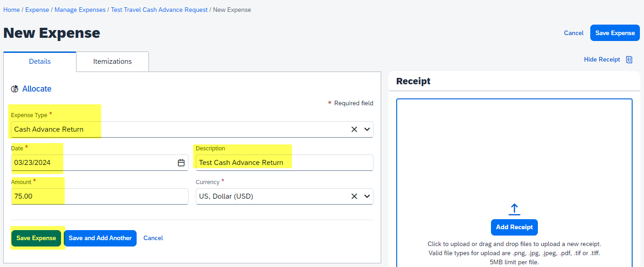The height and width of the screenshot is (267, 644).
Task: Click the Add Receipt button
Action: (x=515, y=227)
